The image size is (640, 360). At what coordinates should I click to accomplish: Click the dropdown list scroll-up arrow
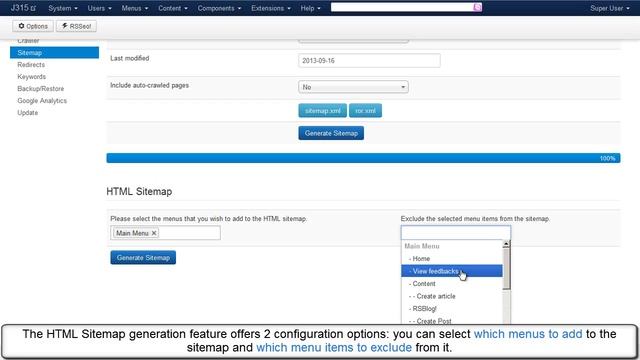point(506,244)
